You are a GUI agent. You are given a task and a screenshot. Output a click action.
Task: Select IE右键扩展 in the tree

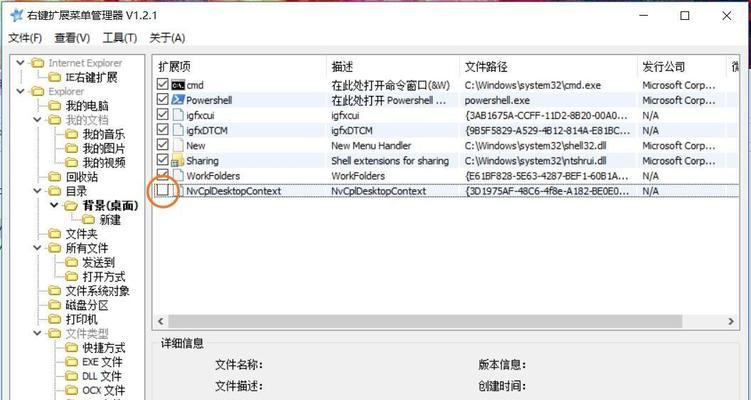pyautogui.click(x=91, y=77)
